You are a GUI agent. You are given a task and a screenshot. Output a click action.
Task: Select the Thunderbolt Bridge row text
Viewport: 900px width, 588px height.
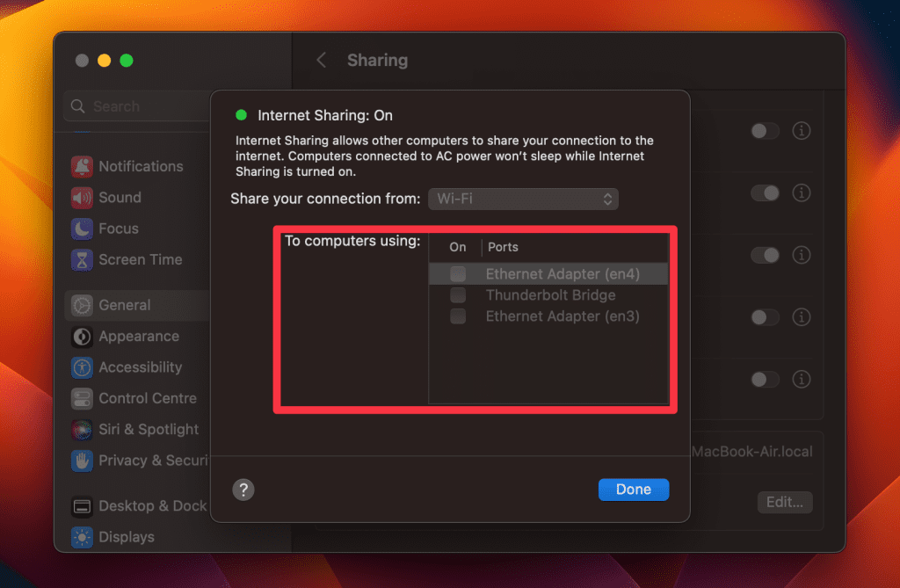(550, 295)
